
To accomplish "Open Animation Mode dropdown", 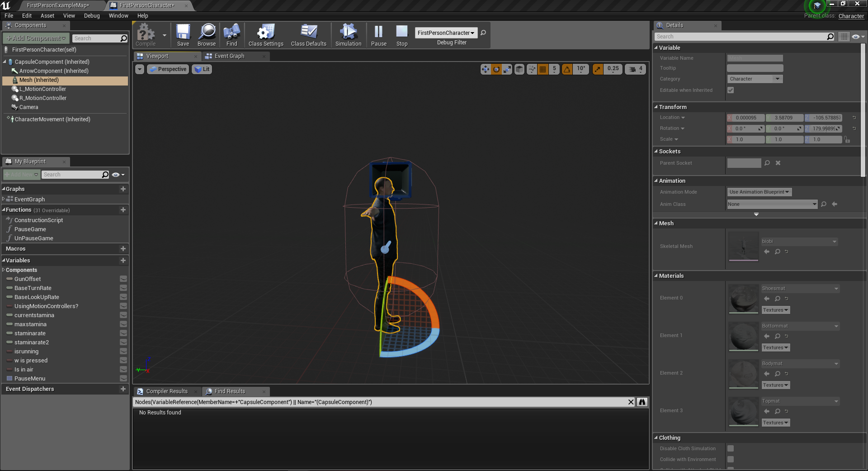I will pyautogui.click(x=759, y=192).
